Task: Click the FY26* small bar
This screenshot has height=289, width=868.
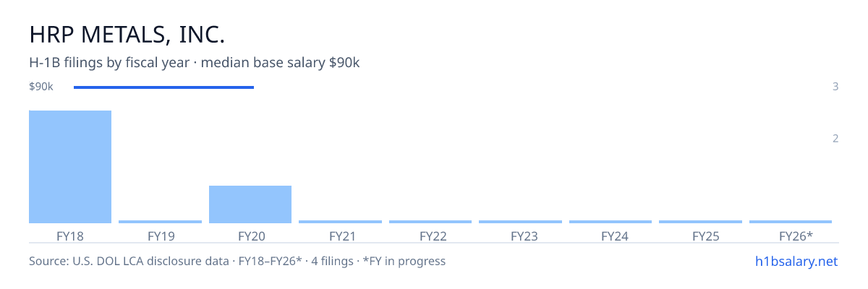Action: [x=791, y=222]
